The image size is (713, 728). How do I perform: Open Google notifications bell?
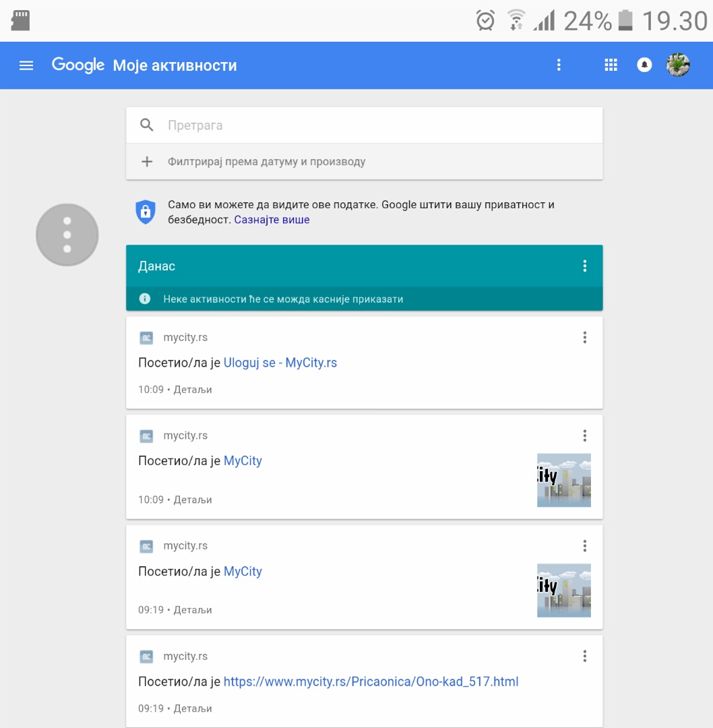pyautogui.click(x=644, y=65)
